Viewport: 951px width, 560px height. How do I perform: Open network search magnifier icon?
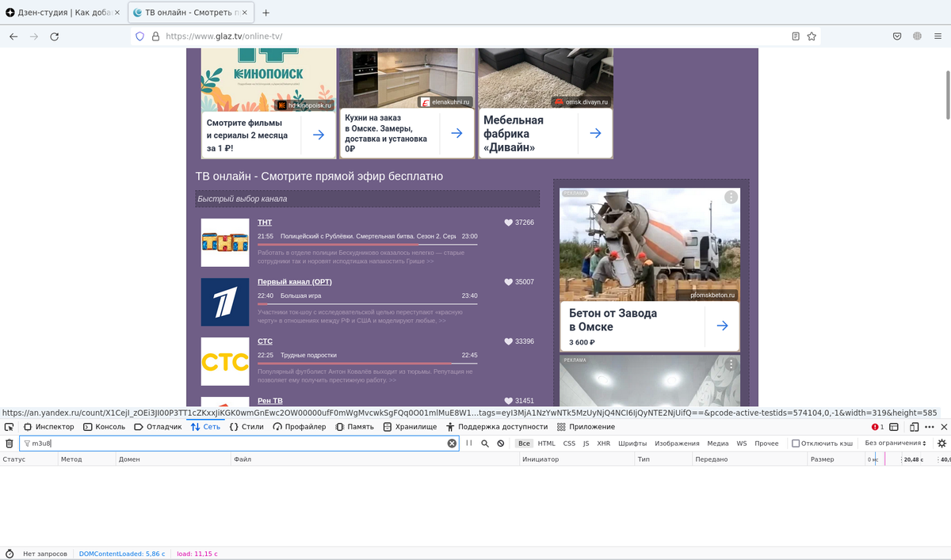pyautogui.click(x=485, y=444)
